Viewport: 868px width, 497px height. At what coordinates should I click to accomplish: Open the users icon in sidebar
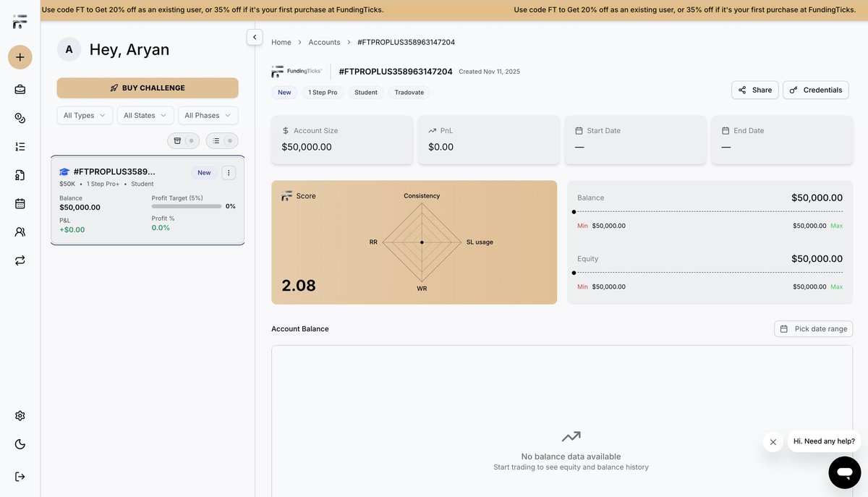click(20, 232)
